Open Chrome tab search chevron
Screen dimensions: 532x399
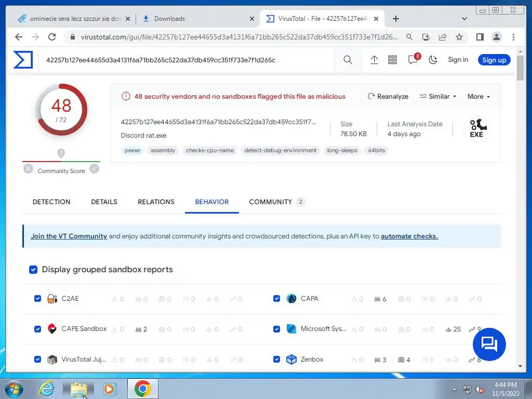click(x=464, y=19)
